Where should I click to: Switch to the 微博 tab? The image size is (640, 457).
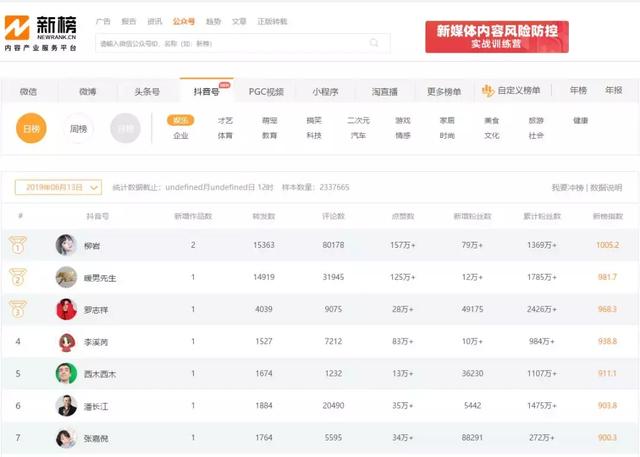tap(88, 91)
